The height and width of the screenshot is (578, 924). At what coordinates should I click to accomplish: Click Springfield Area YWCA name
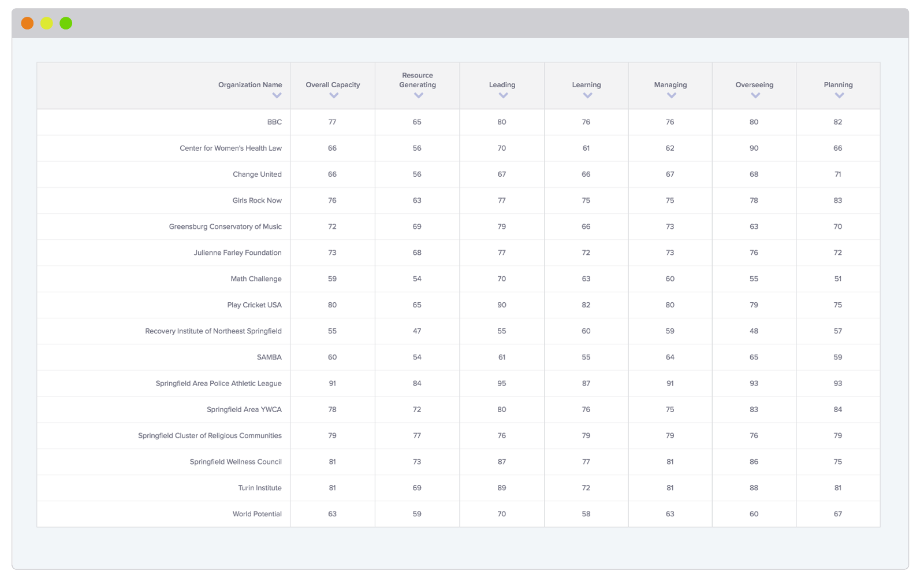tap(244, 409)
